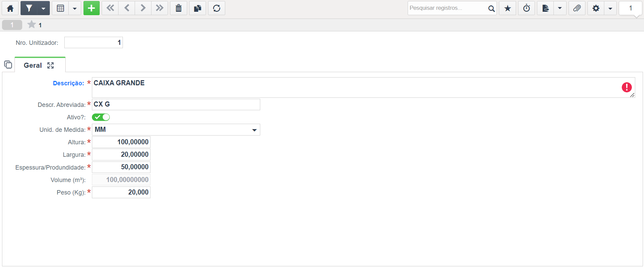The width and height of the screenshot is (644, 267).
Task: Click the stacked windows icon left of Geral
Action: [8, 64]
